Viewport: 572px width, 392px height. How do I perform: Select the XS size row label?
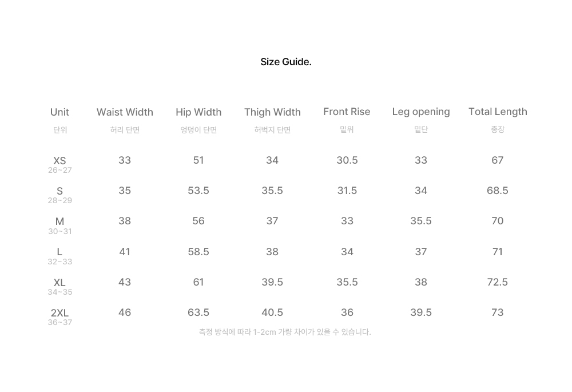[x=60, y=161]
